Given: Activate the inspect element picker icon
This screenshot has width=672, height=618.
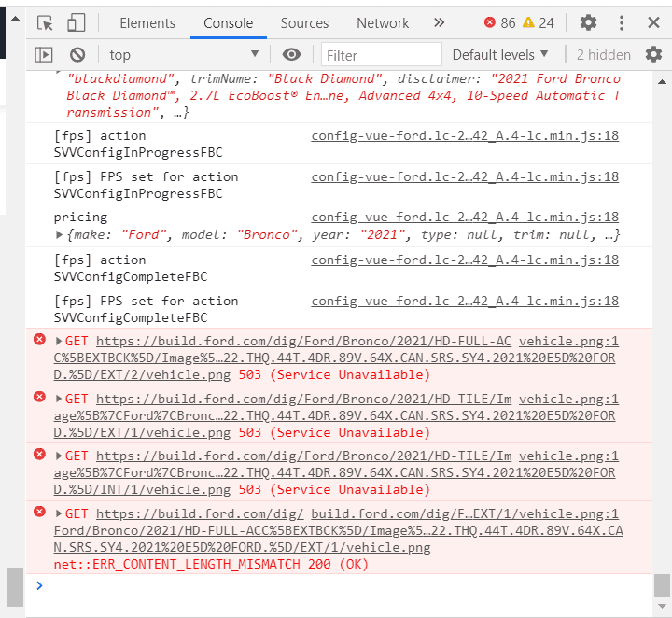Looking at the screenshot, I should coord(45,22).
